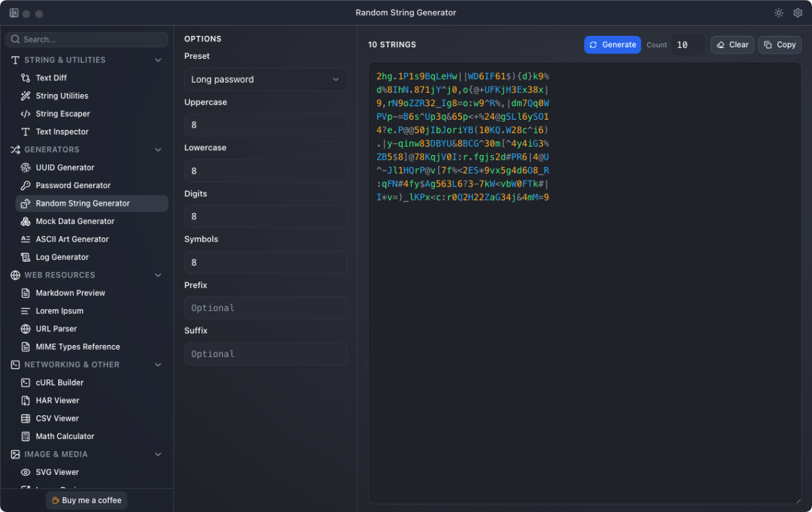812x512 pixels.
Task: Open the Preset dropdown
Action: pos(265,78)
